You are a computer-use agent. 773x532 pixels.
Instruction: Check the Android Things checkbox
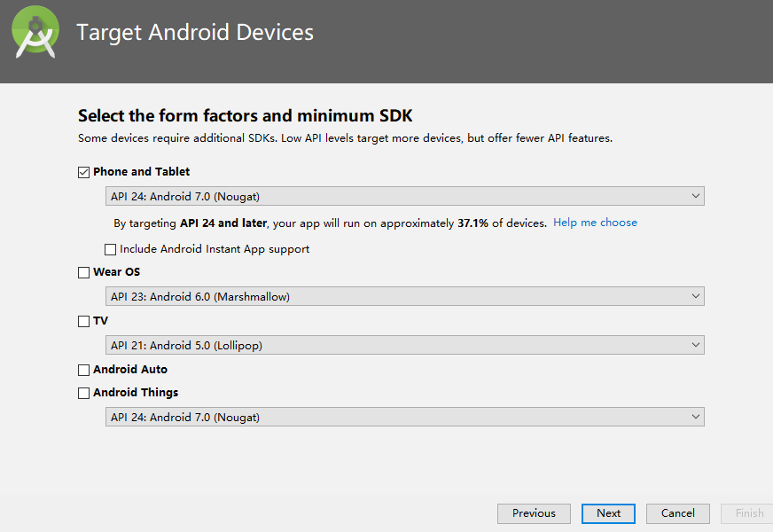click(84, 393)
